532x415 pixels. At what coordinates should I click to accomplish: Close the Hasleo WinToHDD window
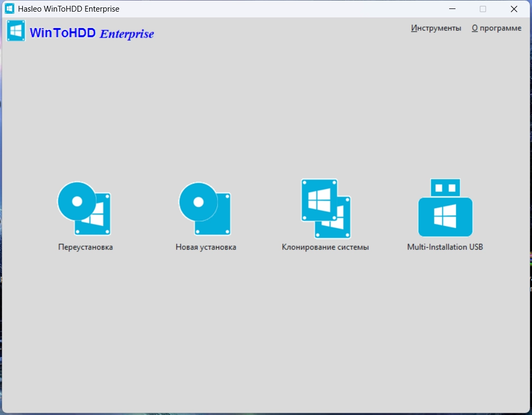pyautogui.click(x=514, y=9)
